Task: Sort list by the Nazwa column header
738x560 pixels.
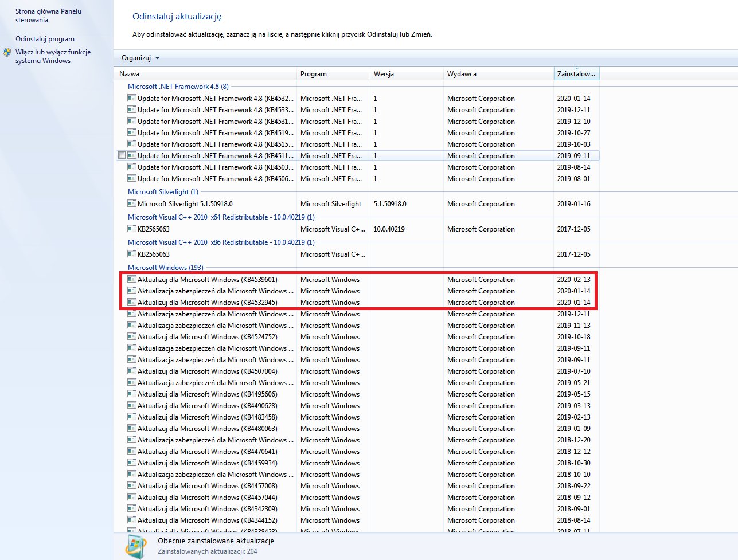Action: [205, 74]
